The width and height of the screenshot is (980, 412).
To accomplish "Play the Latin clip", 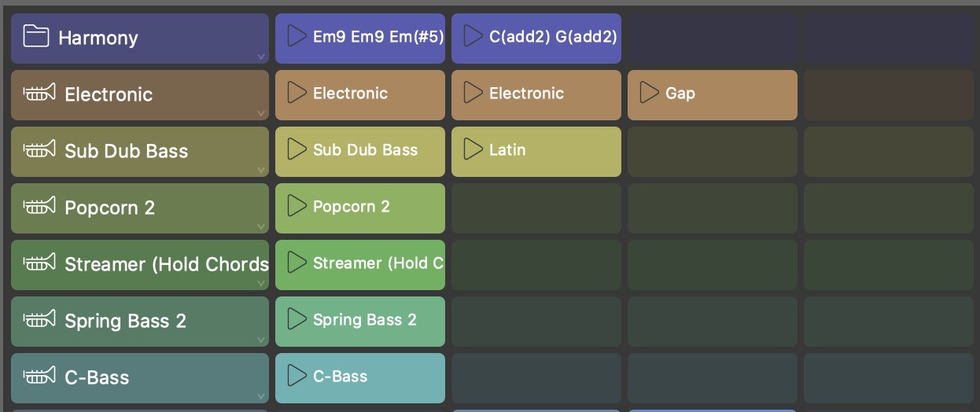I will [473, 149].
